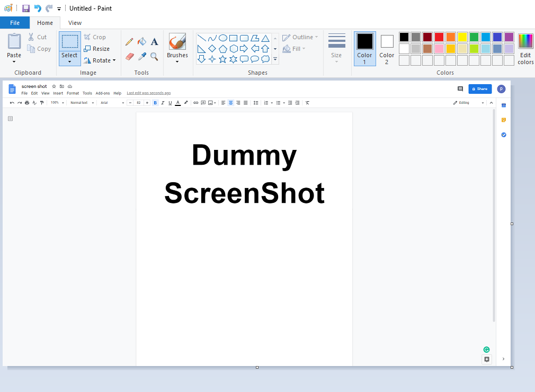Pick the red color swatch

(439, 37)
